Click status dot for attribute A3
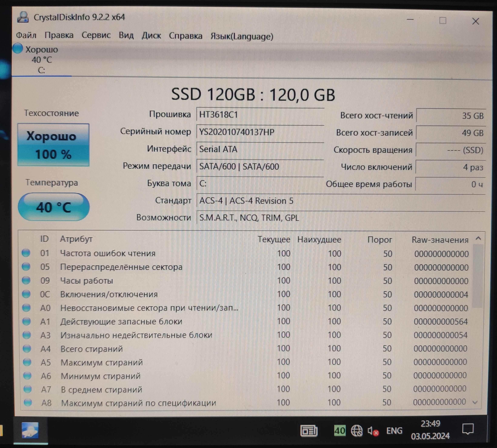 click(27, 335)
